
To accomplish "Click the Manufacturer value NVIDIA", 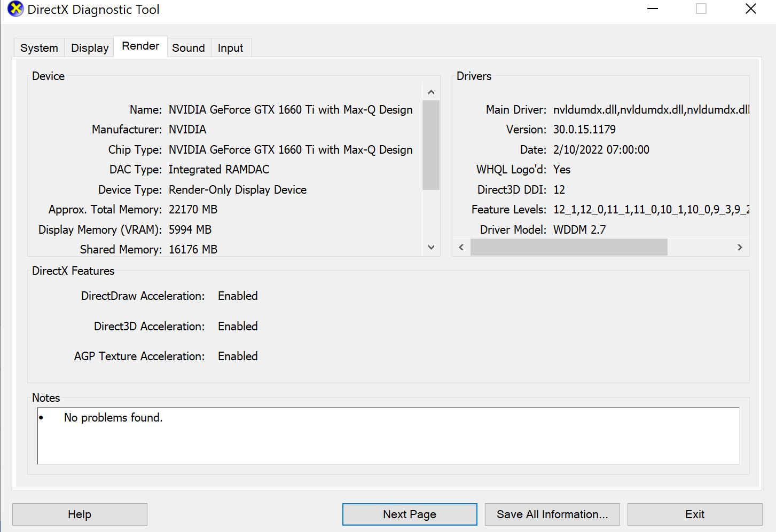I will tap(187, 130).
